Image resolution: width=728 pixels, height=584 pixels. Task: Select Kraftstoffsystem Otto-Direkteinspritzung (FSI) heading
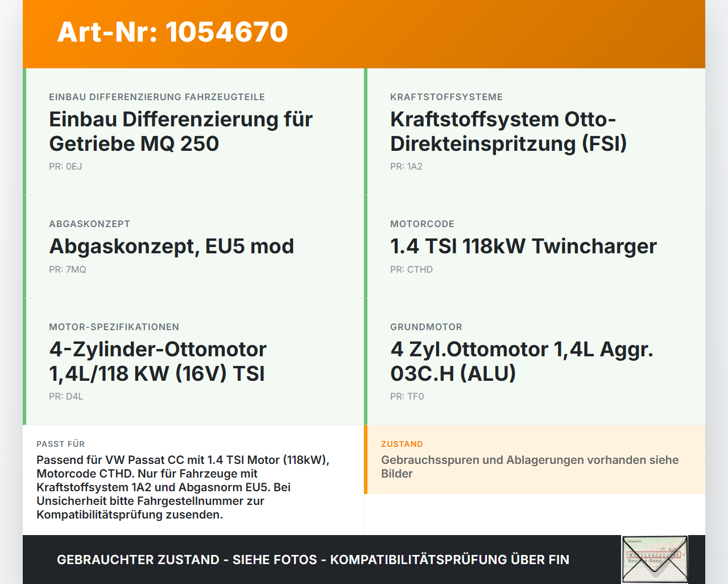508,131
